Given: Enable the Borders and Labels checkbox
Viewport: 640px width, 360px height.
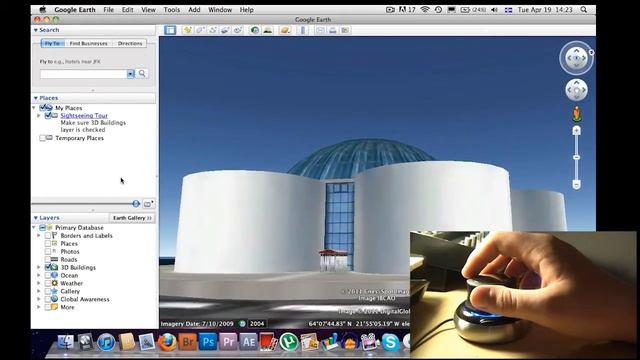Looking at the screenshot, I should click(x=48, y=236).
